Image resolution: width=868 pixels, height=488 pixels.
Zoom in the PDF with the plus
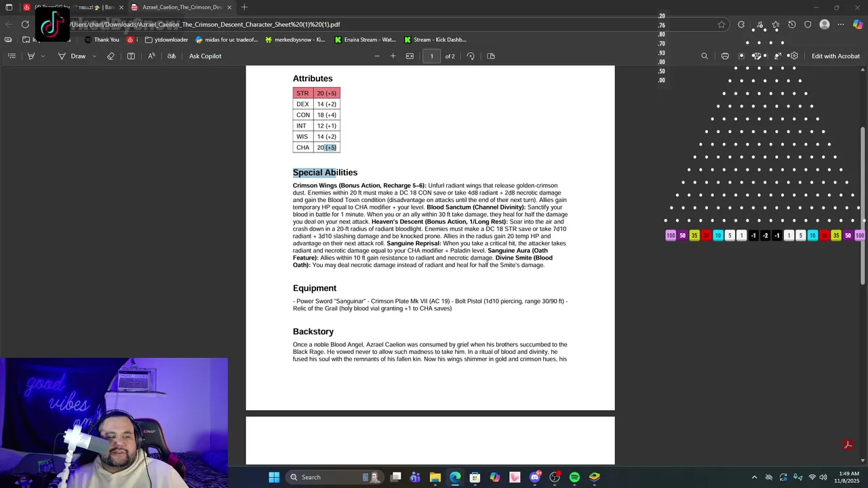(393, 56)
